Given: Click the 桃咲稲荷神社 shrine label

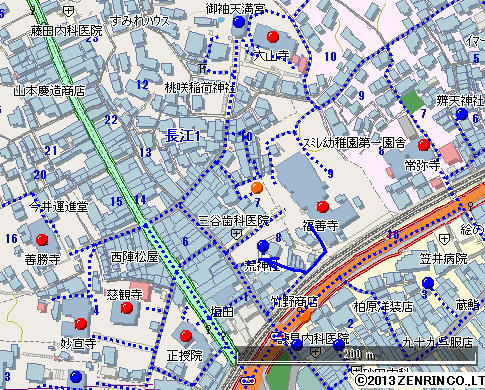Looking at the screenshot, I should [x=200, y=88].
